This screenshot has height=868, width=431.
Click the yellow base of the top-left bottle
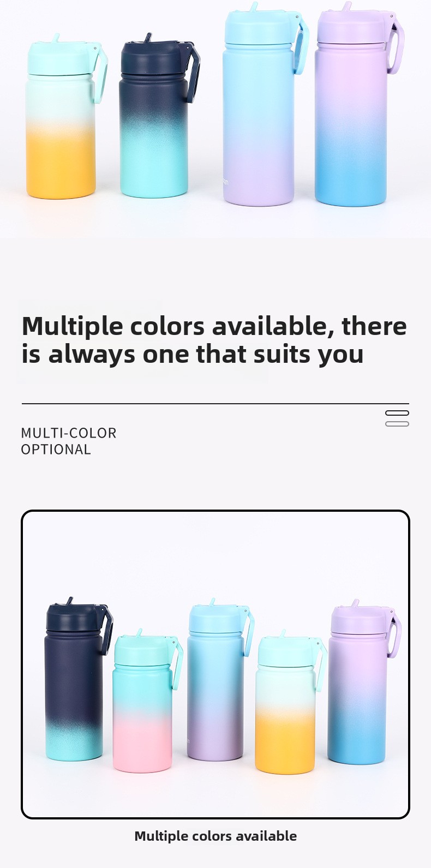click(61, 164)
